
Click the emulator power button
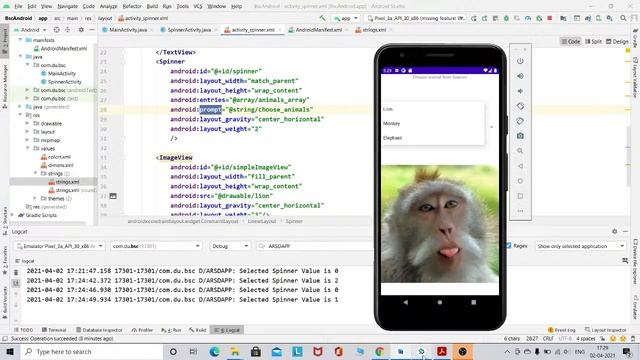(520, 61)
